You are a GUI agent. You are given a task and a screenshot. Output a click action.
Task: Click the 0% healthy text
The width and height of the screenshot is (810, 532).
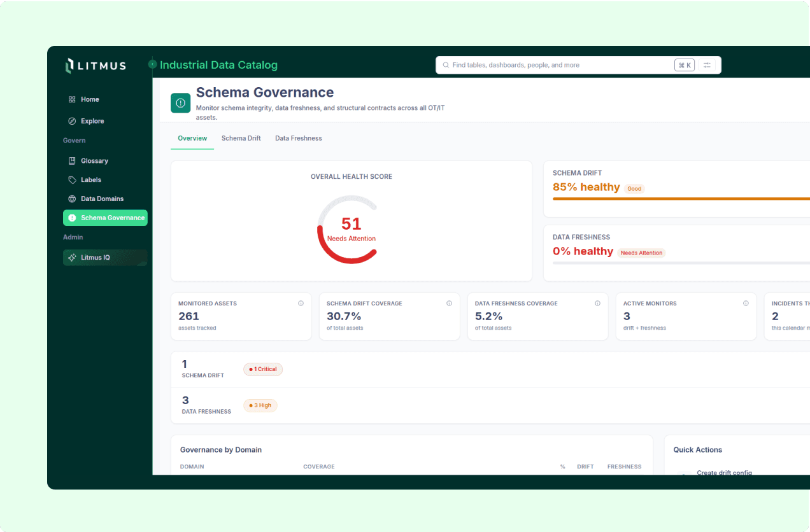coord(583,251)
